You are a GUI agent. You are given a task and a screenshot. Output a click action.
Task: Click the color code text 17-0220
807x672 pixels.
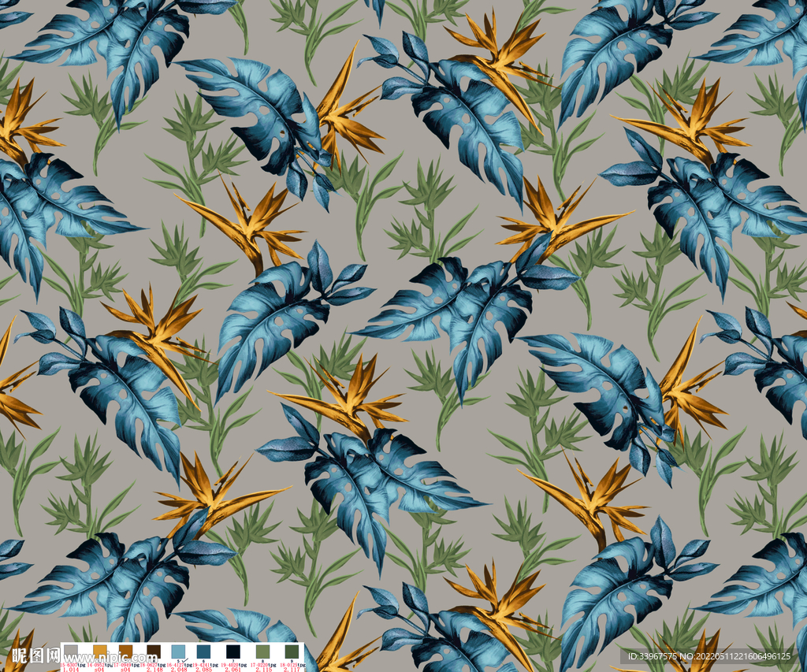258,665
